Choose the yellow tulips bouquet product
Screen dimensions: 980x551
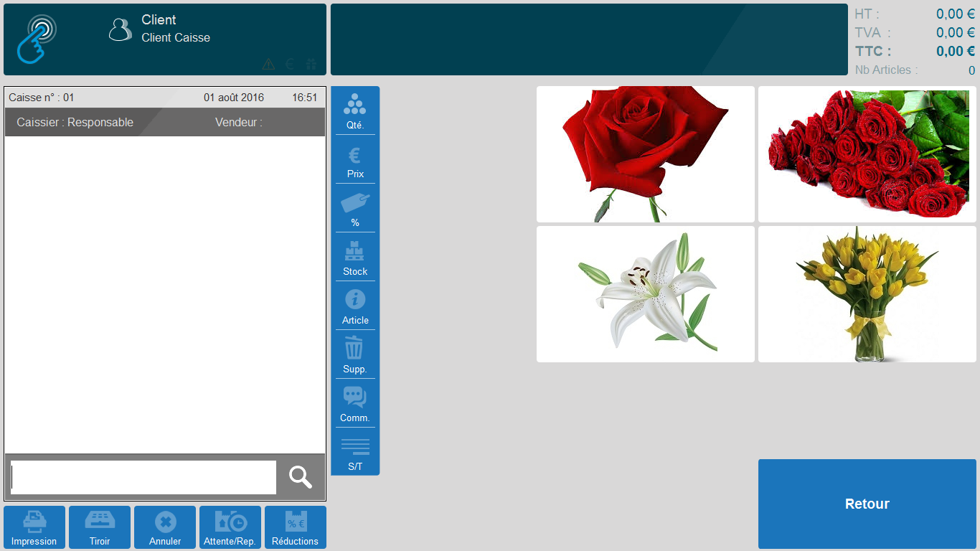[x=867, y=294]
